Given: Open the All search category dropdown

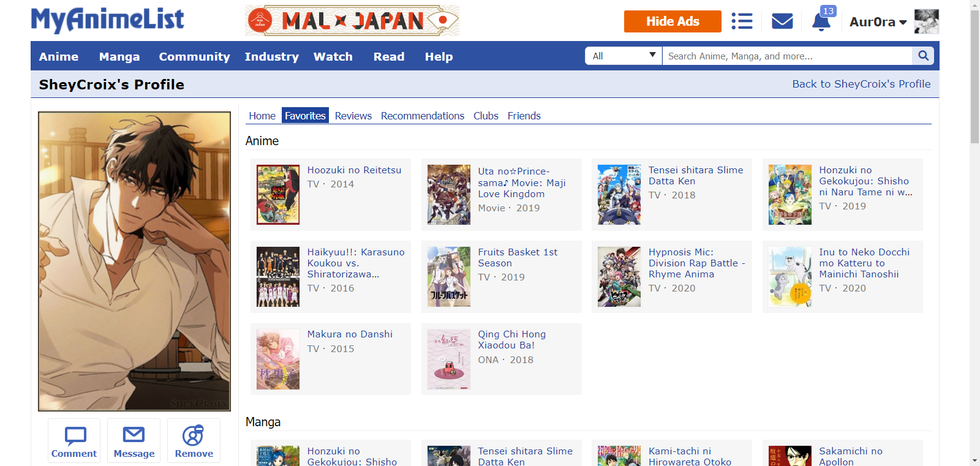Looking at the screenshot, I should (624, 56).
